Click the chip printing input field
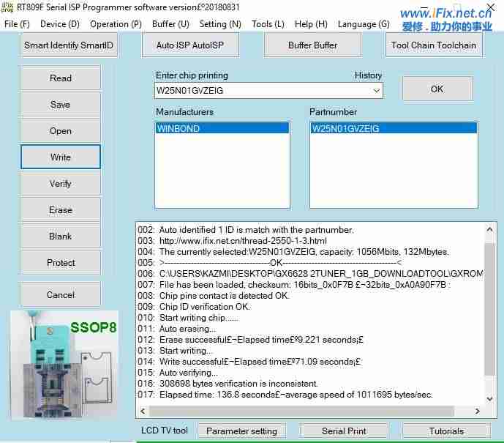 coord(262,91)
